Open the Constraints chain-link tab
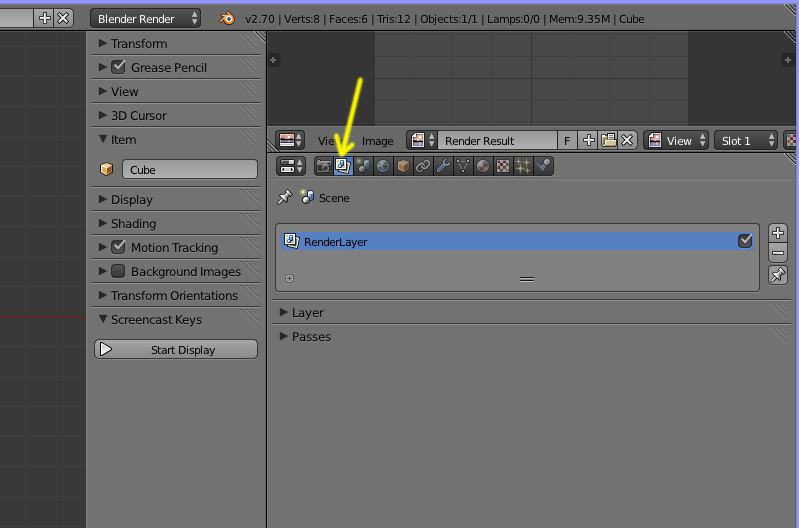 coord(423,166)
